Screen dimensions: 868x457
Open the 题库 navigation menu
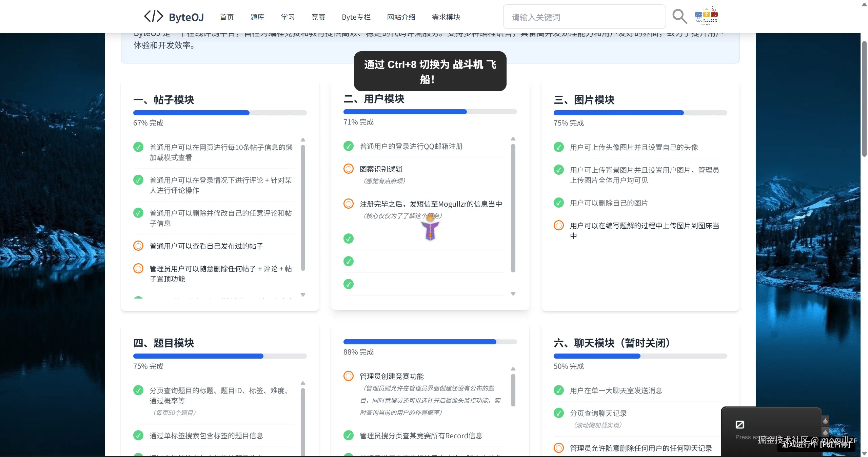tap(257, 17)
